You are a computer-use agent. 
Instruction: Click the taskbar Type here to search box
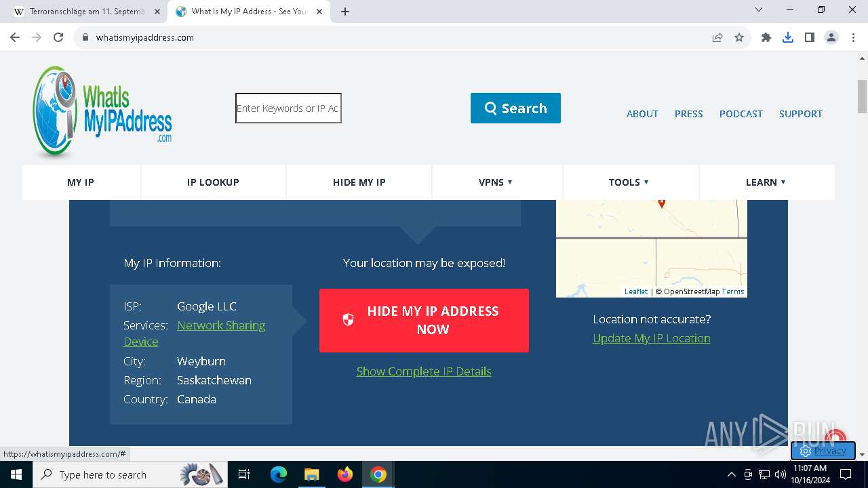[129, 474]
